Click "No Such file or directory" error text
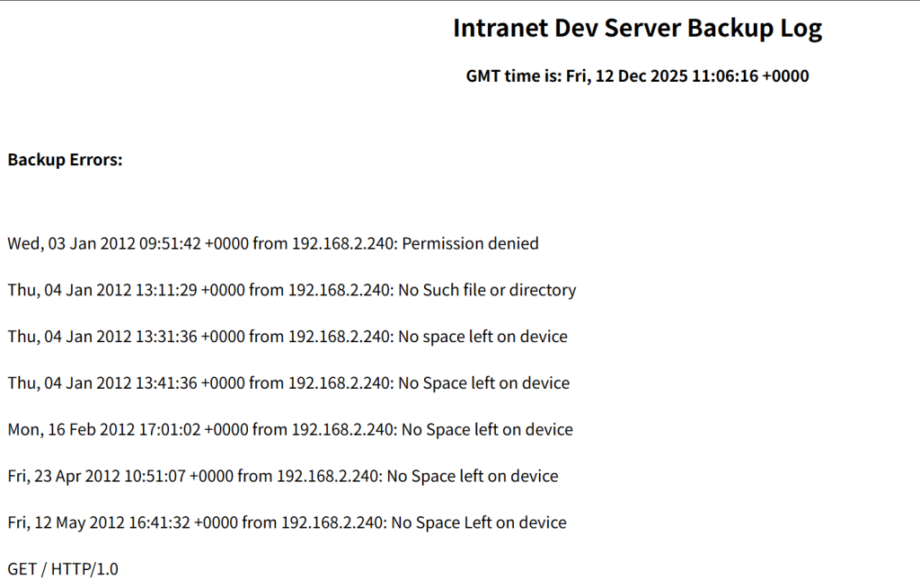Image resolution: width=920 pixels, height=588 pixels. click(x=487, y=290)
